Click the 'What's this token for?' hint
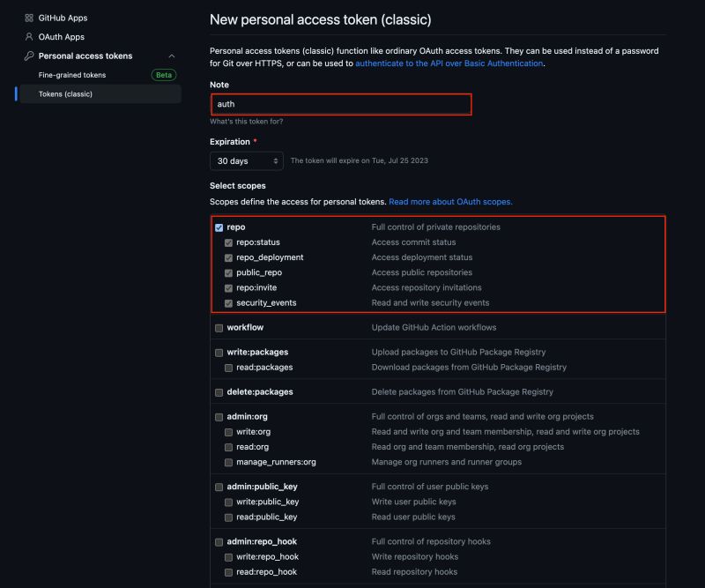Viewport: 705px width, 588px height. tap(247, 122)
